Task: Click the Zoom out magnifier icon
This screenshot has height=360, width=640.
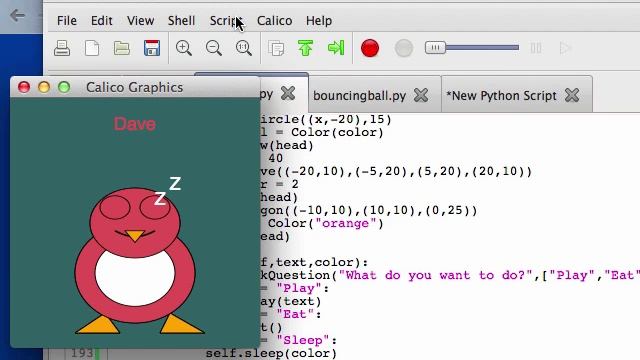Action: point(214,48)
